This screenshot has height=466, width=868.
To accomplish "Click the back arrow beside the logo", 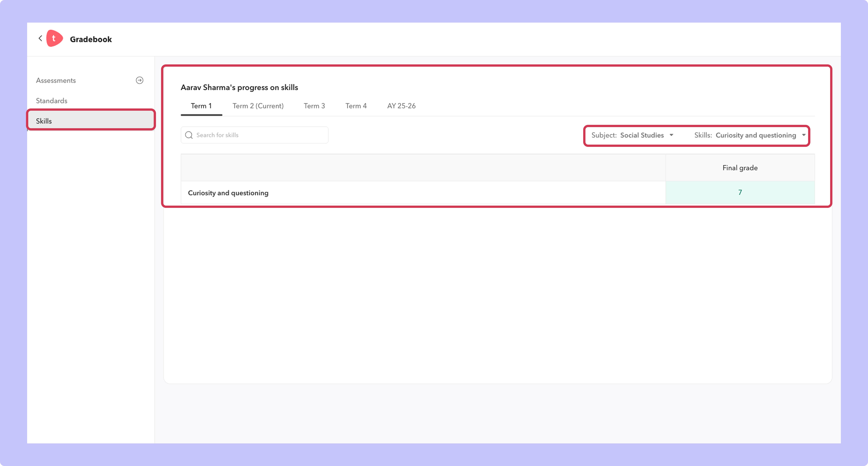I will [40, 38].
